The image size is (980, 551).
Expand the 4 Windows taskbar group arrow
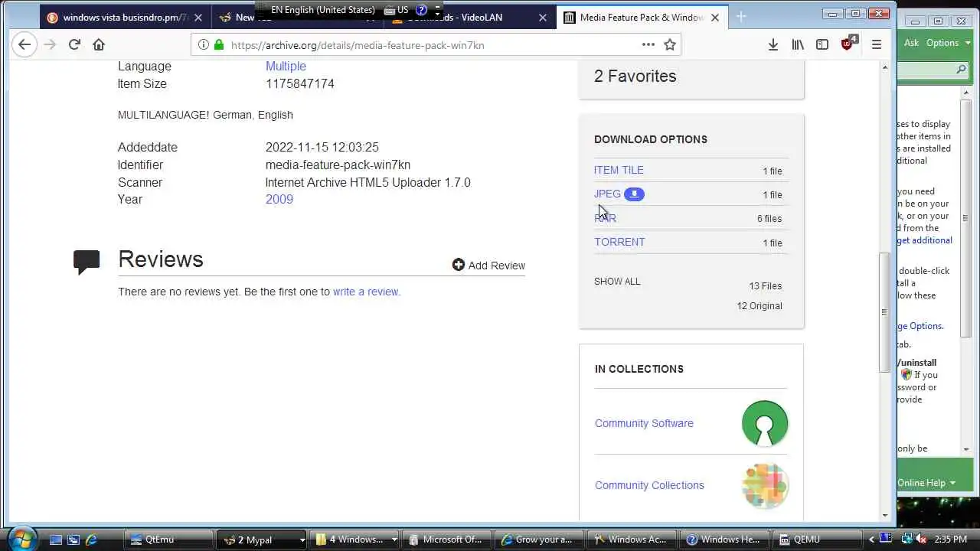click(394, 540)
